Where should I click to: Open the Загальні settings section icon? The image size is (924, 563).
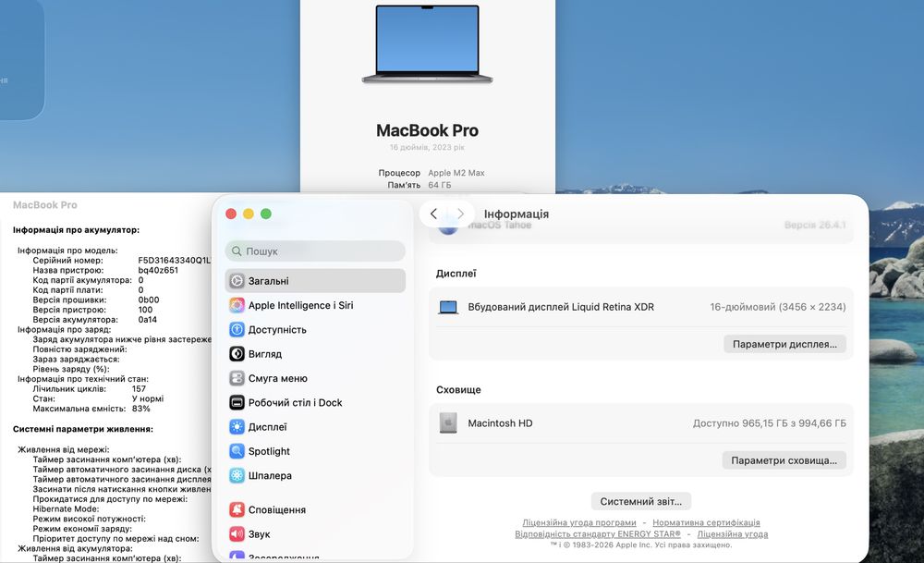237,281
